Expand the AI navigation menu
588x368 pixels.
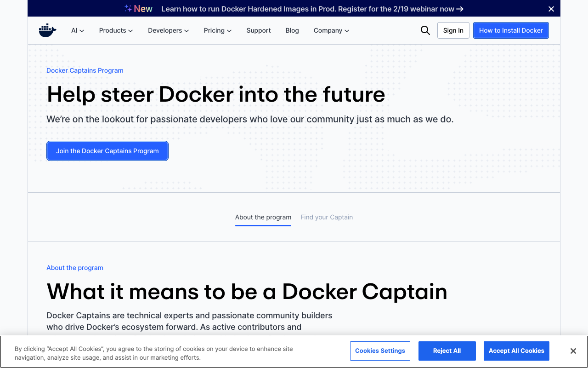pos(77,30)
